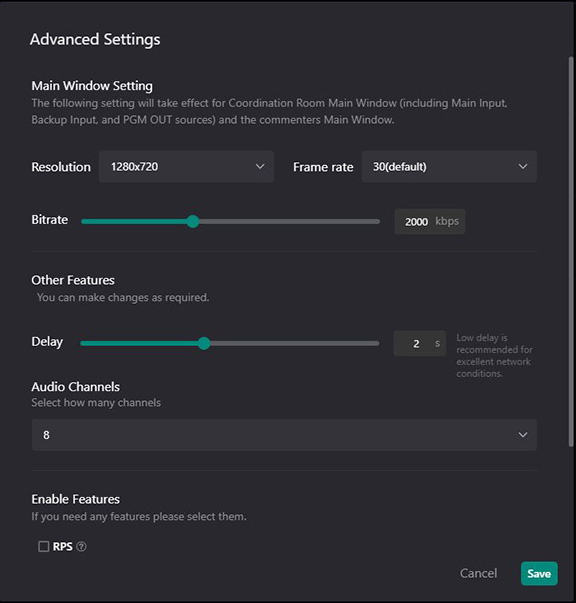Click the Audio Channels heading
The height and width of the screenshot is (603, 576).
[x=75, y=386]
